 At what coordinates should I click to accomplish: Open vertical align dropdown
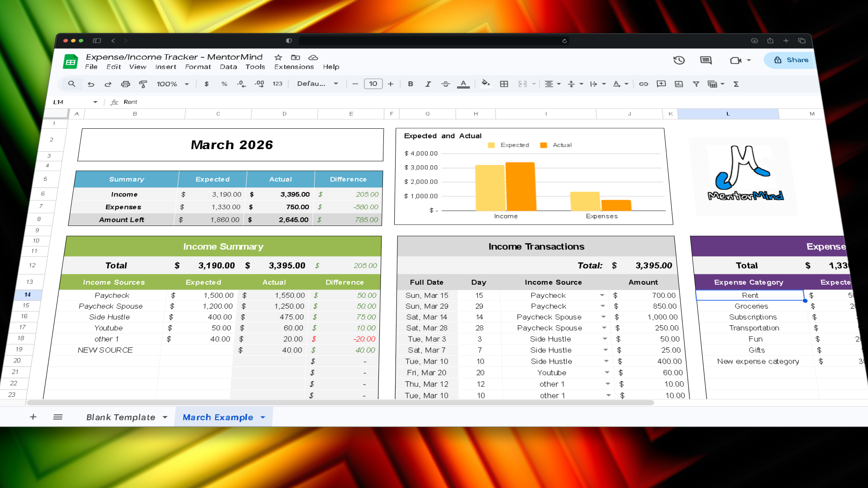(x=575, y=84)
